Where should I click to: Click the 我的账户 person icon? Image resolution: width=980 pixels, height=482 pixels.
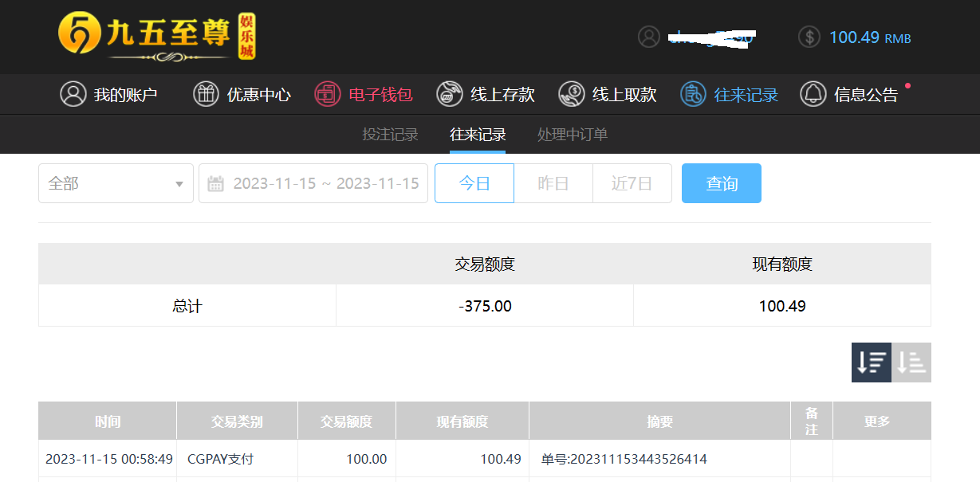(73, 94)
